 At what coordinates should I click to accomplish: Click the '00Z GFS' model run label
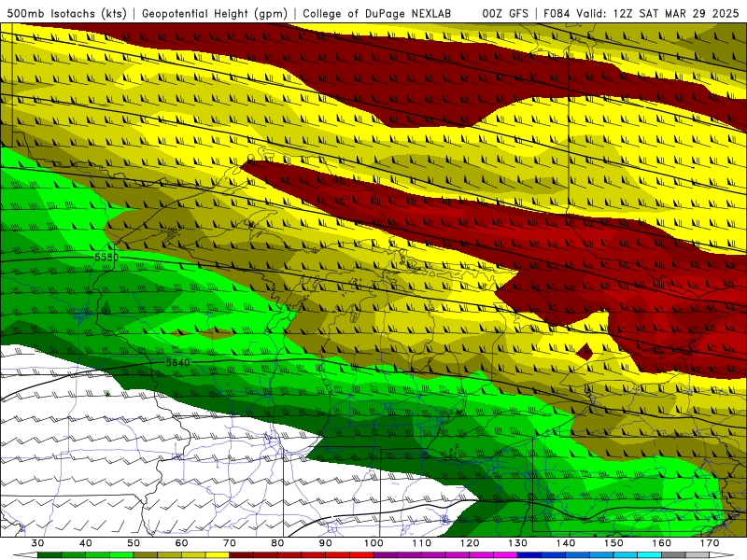coord(505,13)
